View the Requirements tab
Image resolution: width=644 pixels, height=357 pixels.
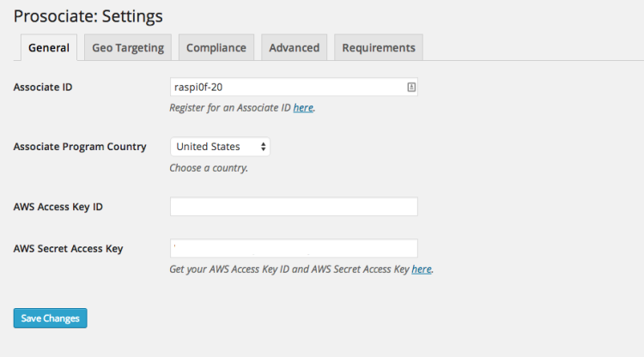click(379, 47)
